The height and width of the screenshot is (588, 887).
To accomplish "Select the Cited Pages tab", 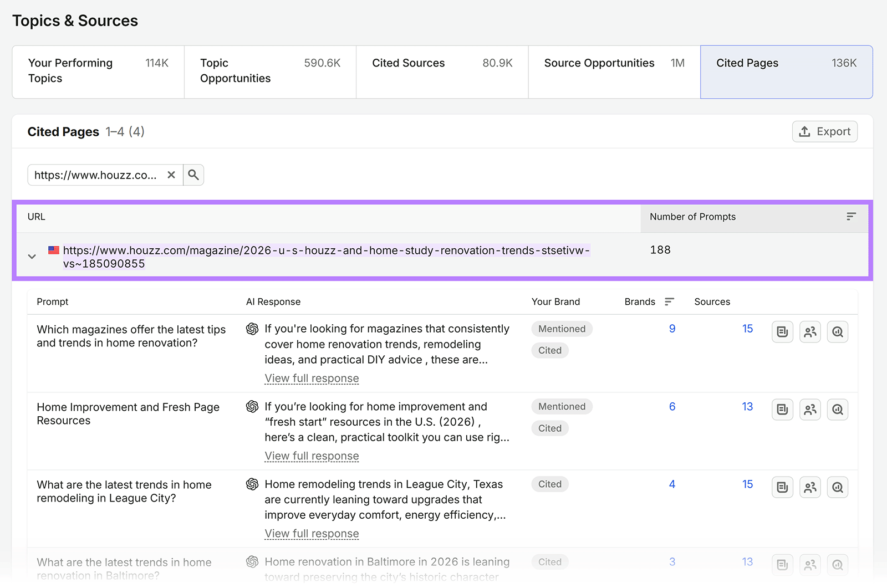I will pyautogui.click(x=786, y=72).
